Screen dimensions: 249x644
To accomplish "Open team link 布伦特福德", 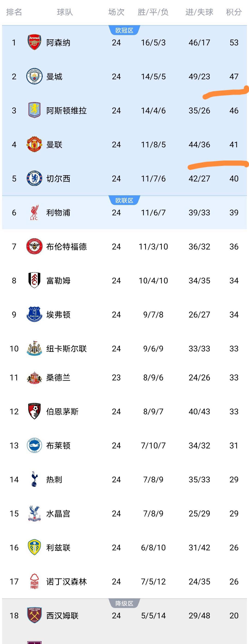I will tap(66, 246).
